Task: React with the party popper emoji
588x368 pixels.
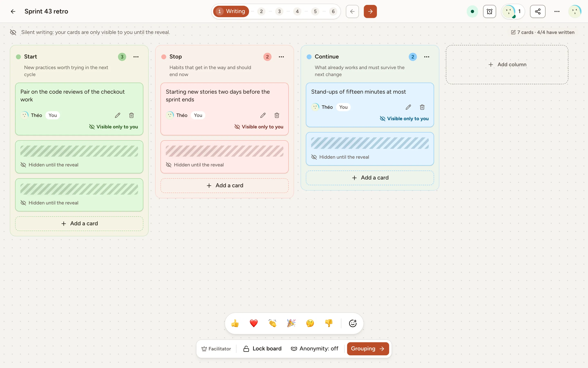Action: coord(291,323)
